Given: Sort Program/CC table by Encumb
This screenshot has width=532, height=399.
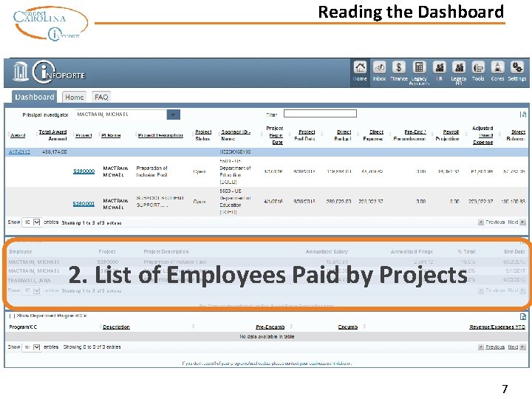Looking at the screenshot, I should point(348,327).
